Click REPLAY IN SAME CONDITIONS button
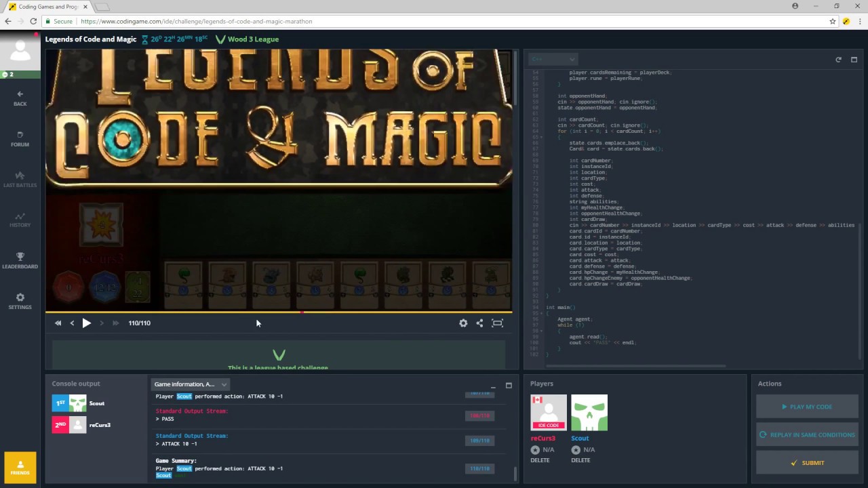Viewport: 868px width, 488px height. (807, 434)
